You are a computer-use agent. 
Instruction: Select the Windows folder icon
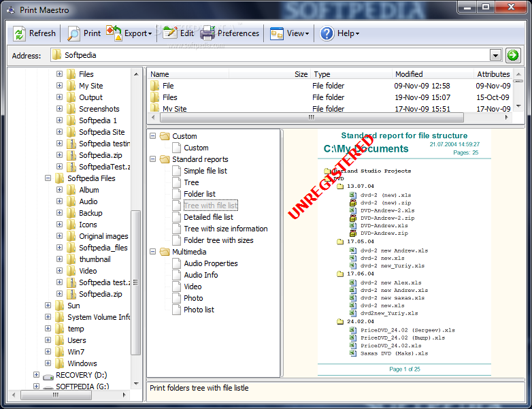(60, 363)
